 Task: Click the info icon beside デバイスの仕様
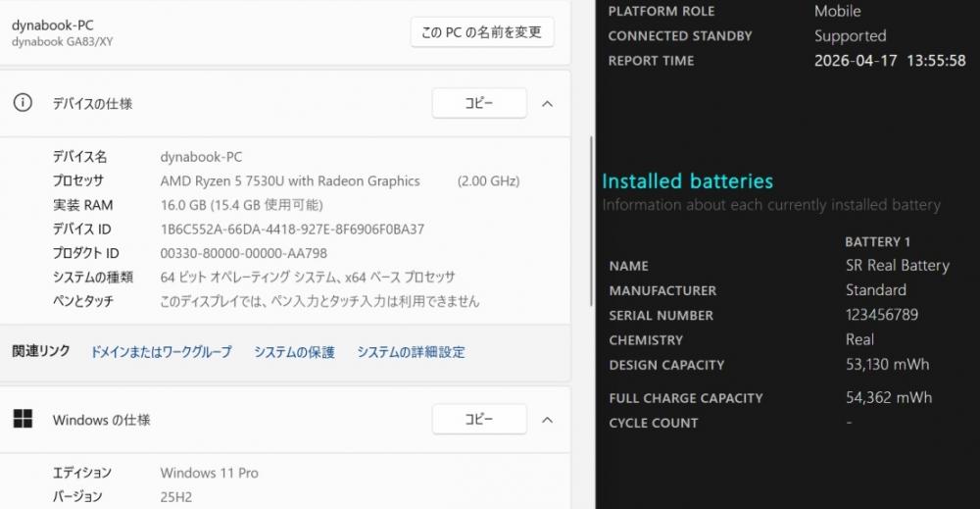[23, 103]
